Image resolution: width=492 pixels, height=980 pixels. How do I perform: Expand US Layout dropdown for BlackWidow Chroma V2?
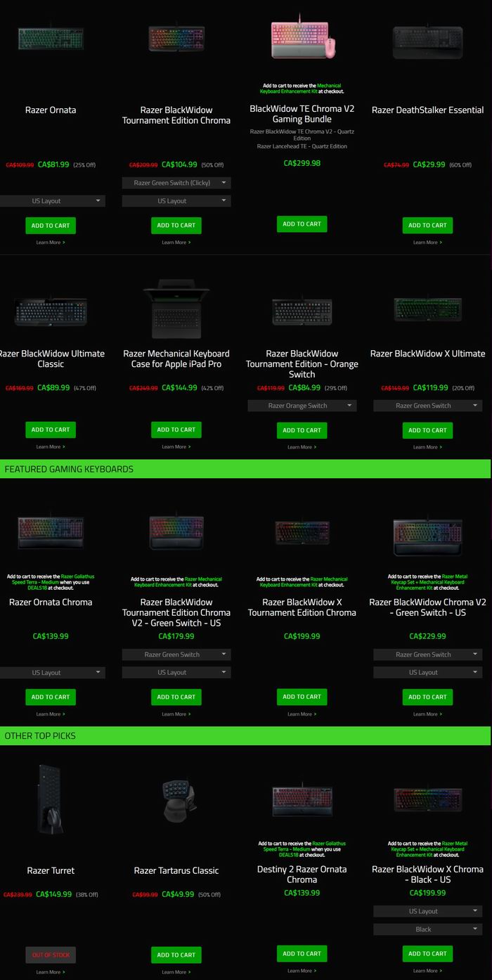pos(427,673)
